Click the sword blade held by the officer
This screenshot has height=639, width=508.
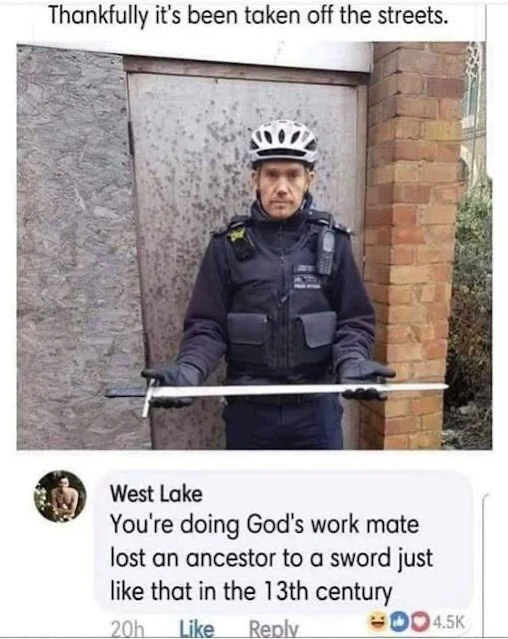pyautogui.click(x=299, y=390)
